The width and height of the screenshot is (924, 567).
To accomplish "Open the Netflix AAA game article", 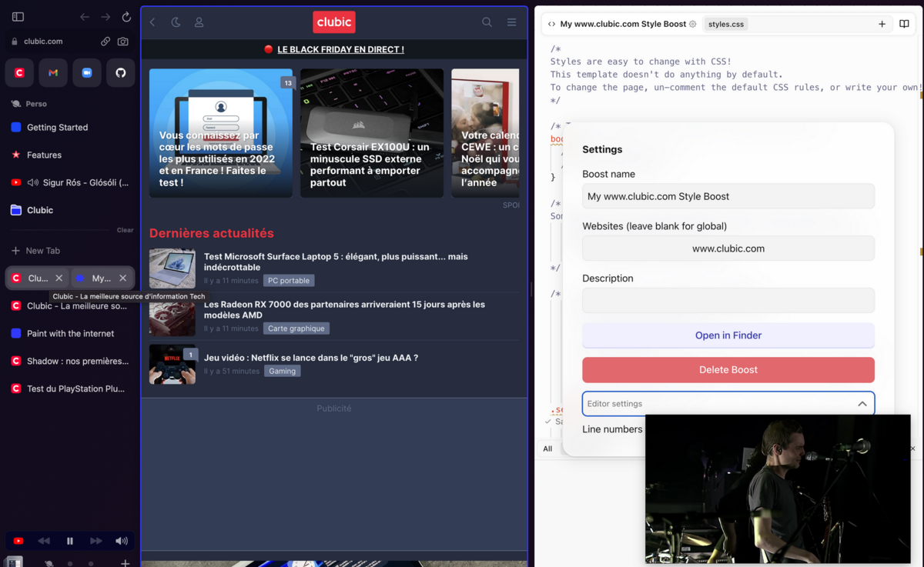I will tap(311, 358).
